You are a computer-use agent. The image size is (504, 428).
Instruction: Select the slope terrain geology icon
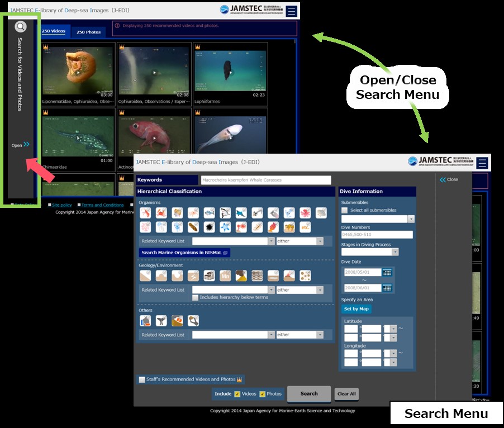click(x=145, y=275)
